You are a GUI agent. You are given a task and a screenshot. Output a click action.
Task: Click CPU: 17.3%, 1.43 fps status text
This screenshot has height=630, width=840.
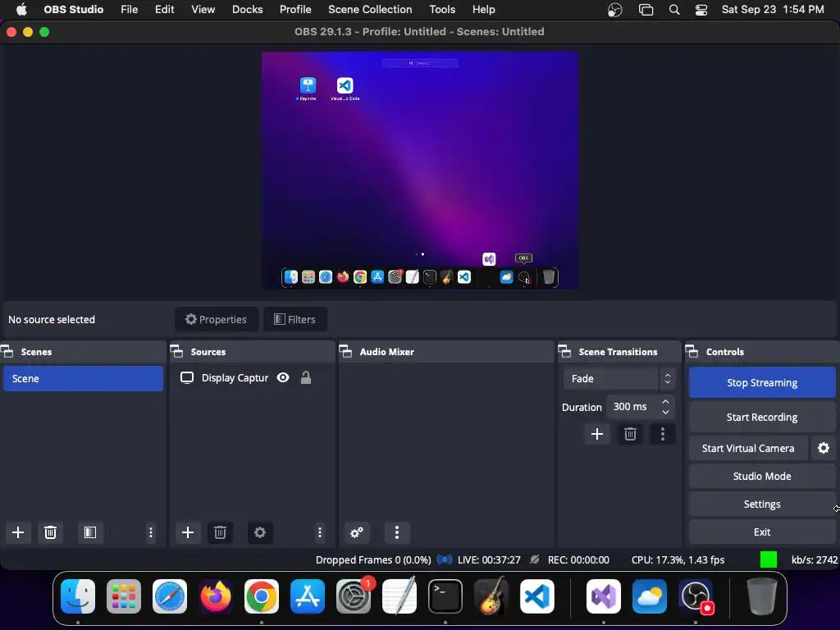coord(678,559)
